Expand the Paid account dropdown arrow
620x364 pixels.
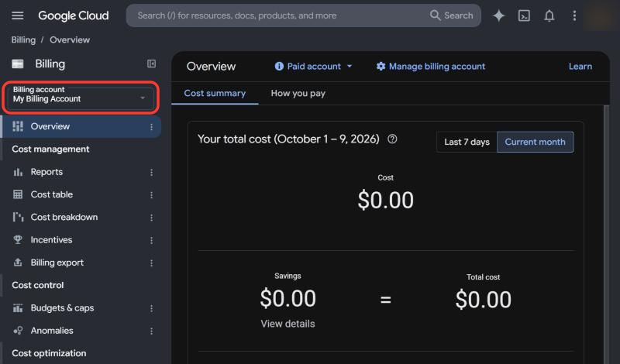[x=350, y=66]
